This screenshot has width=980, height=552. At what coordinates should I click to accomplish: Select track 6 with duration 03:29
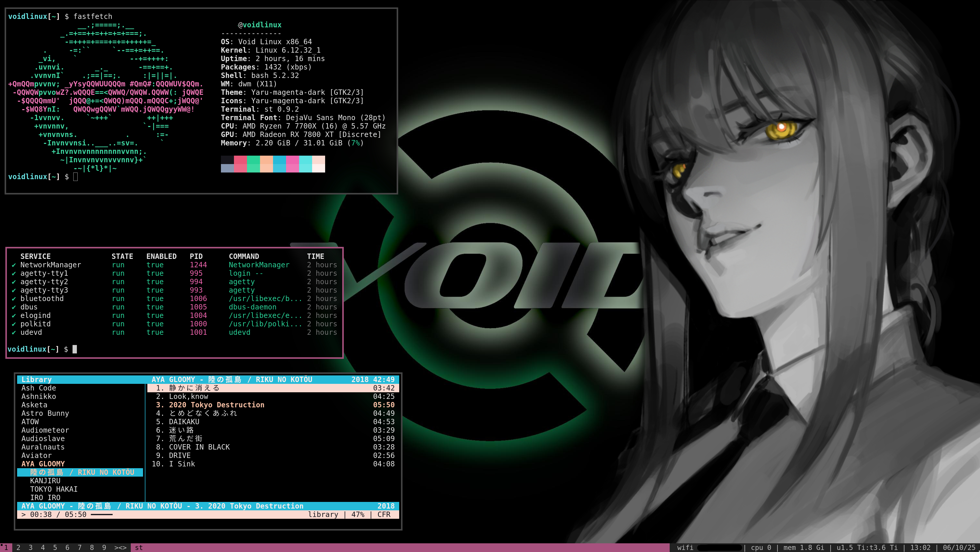point(273,430)
